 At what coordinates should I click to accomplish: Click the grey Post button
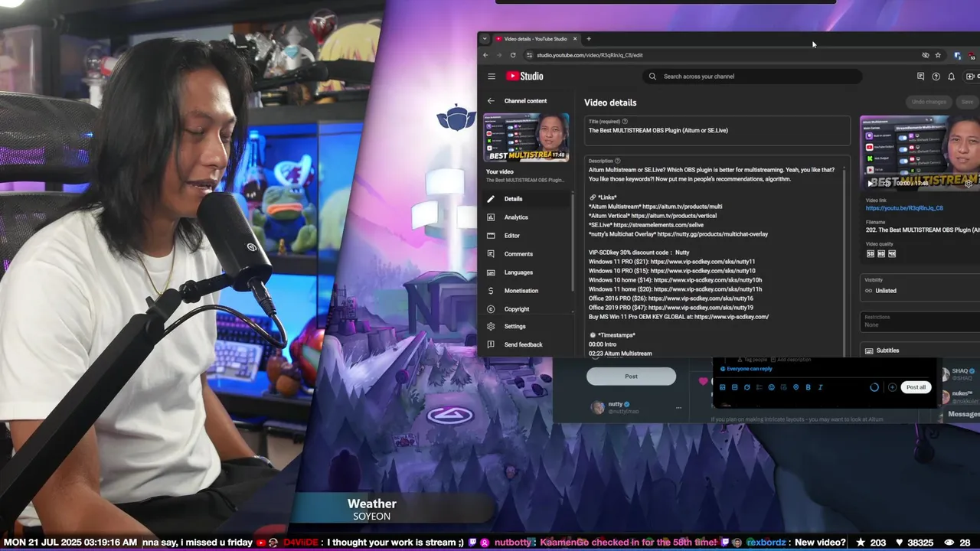(x=631, y=376)
